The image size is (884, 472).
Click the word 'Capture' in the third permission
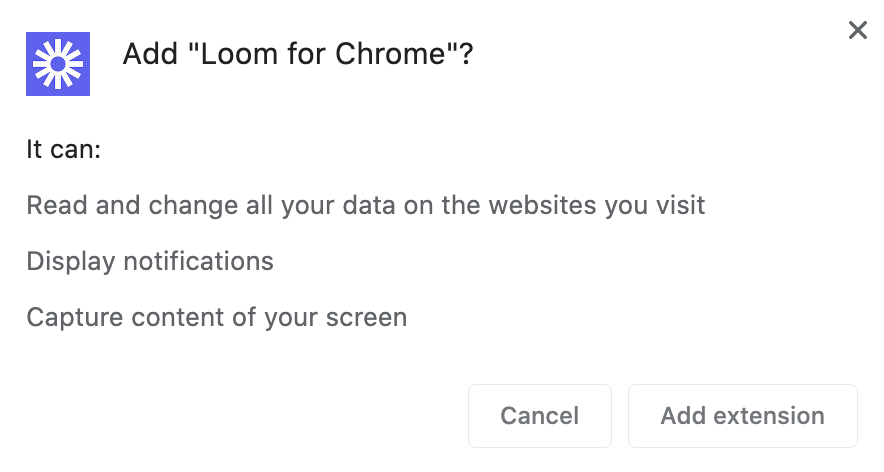tap(68, 318)
